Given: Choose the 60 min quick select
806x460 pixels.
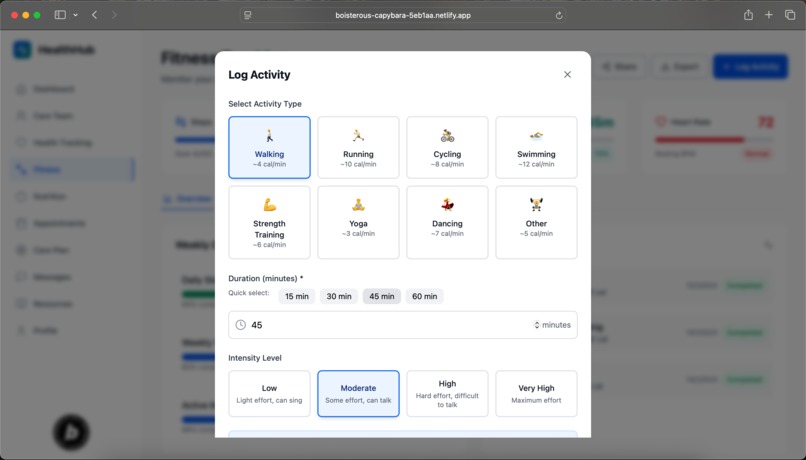Looking at the screenshot, I should coord(424,296).
